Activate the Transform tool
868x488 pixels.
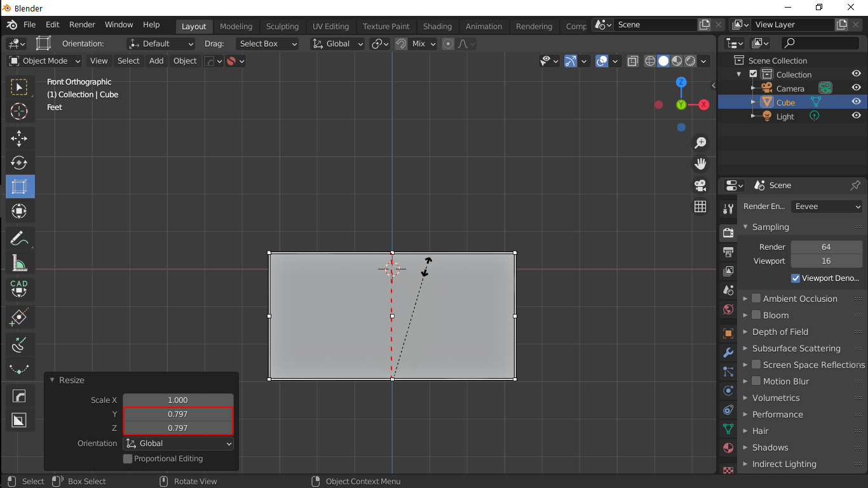point(19,211)
